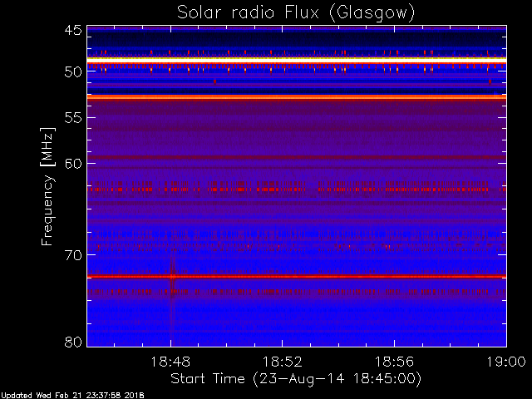Click the vertical burst feature at 18:48

click(172, 298)
